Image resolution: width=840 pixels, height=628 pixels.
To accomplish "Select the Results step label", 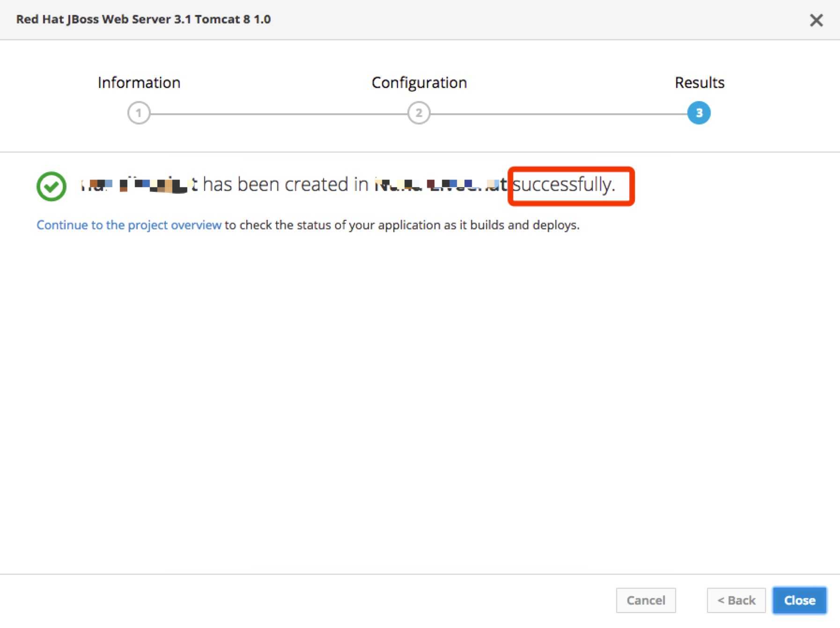I will click(x=700, y=82).
